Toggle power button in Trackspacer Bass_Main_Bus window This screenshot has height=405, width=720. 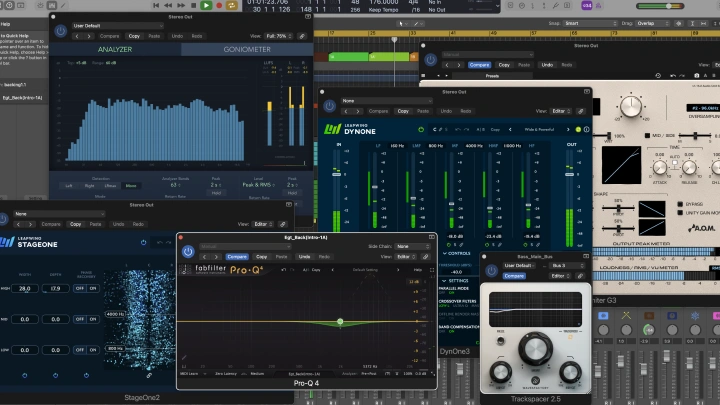(x=491, y=271)
